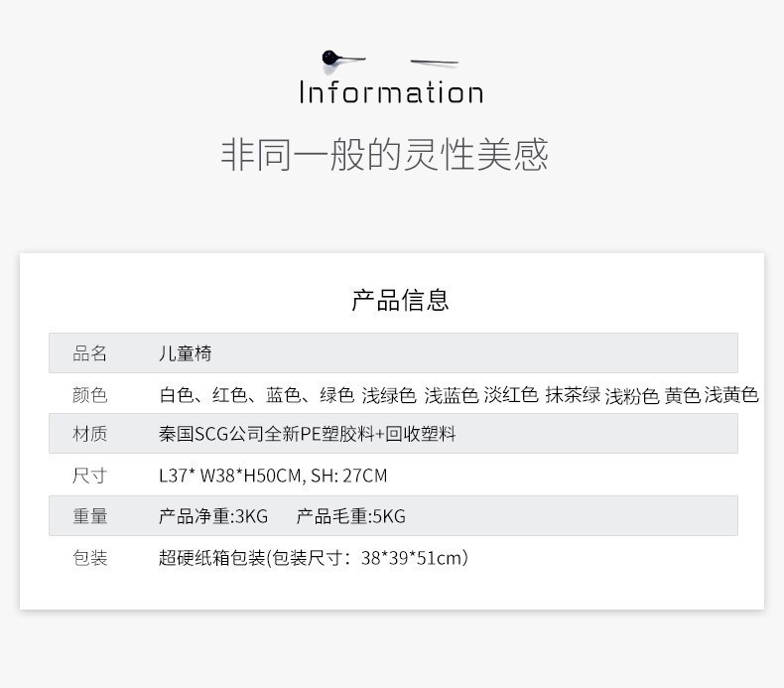The height and width of the screenshot is (688, 784).
Task: Select the 品名 row label
Action: tap(89, 353)
